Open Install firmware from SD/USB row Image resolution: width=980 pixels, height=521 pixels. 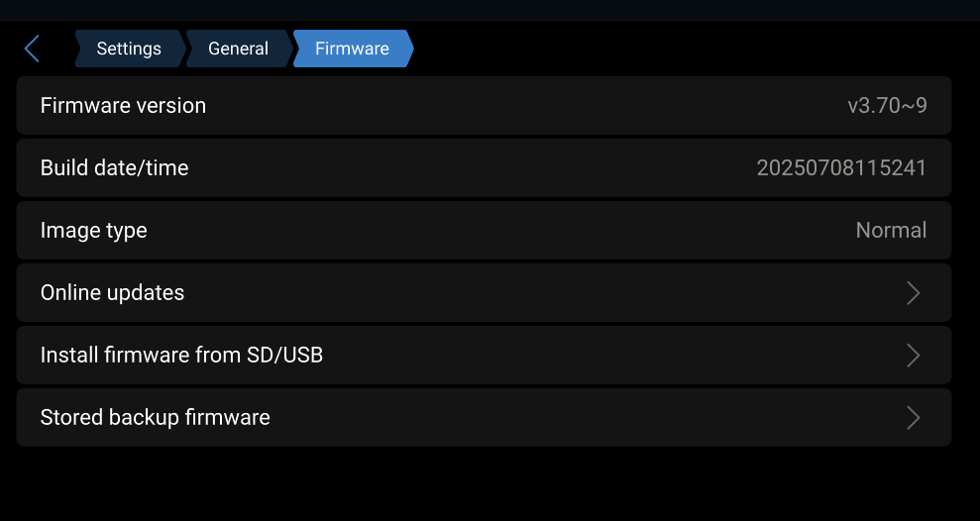point(484,356)
